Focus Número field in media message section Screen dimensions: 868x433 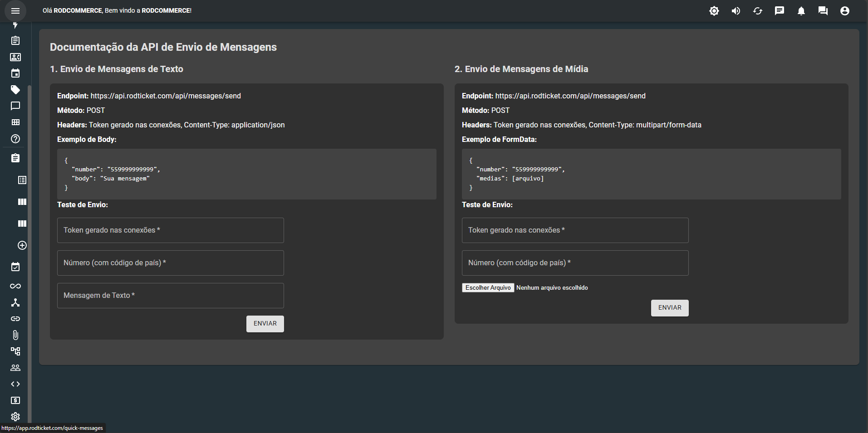click(575, 263)
